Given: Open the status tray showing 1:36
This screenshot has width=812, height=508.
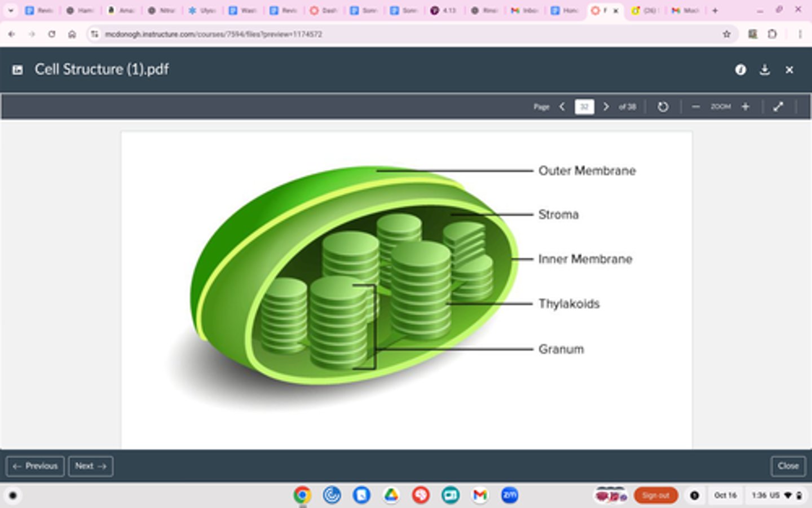Looking at the screenshot, I should tap(776, 496).
